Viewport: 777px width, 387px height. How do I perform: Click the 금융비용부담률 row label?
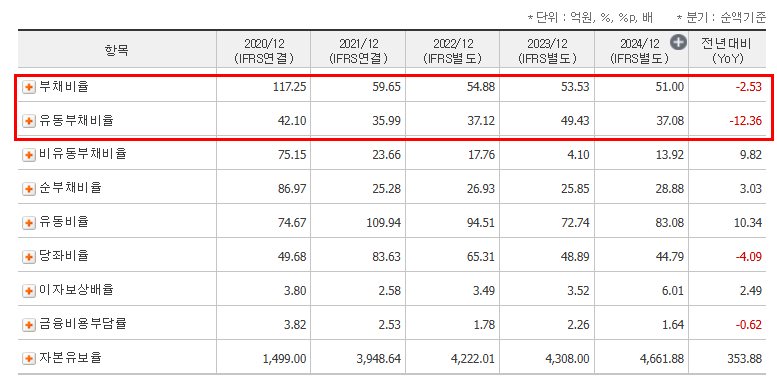pos(82,324)
